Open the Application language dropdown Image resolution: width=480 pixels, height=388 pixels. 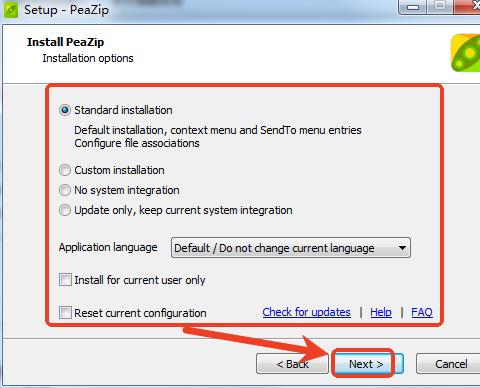(291, 248)
